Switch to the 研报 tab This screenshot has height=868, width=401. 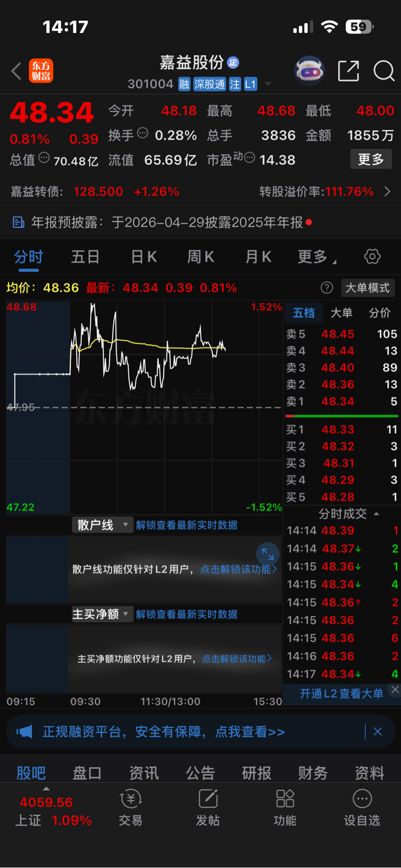click(x=256, y=773)
